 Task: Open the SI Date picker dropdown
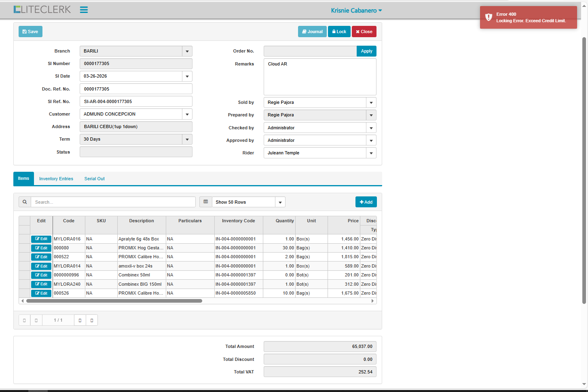click(187, 76)
